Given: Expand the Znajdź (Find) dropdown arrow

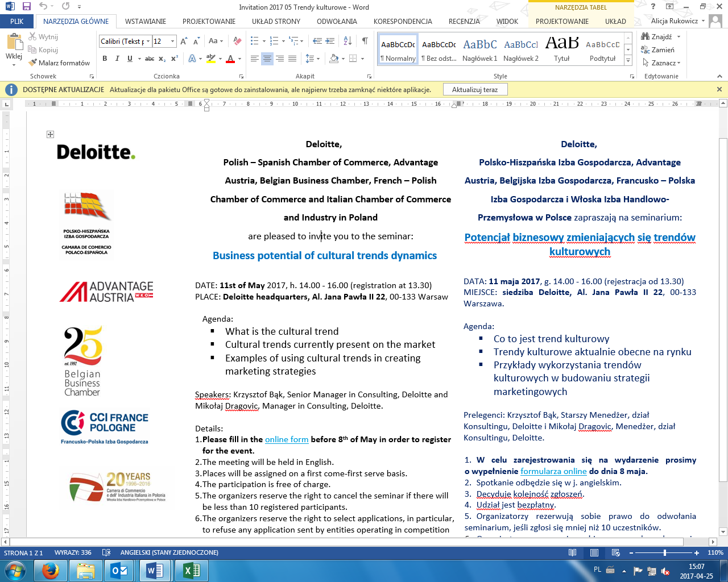Looking at the screenshot, I should 679,36.
